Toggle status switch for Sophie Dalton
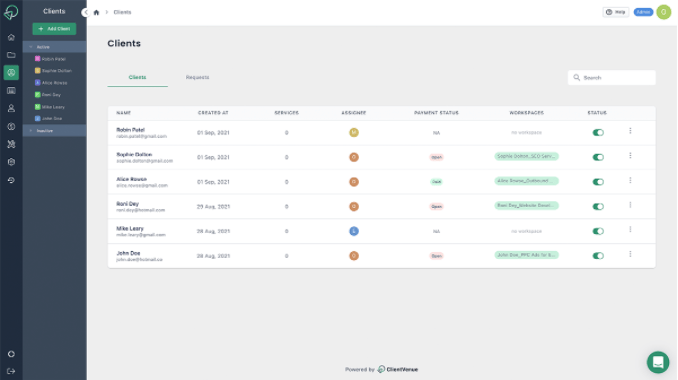 pyautogui.click(x=598, y=157)
